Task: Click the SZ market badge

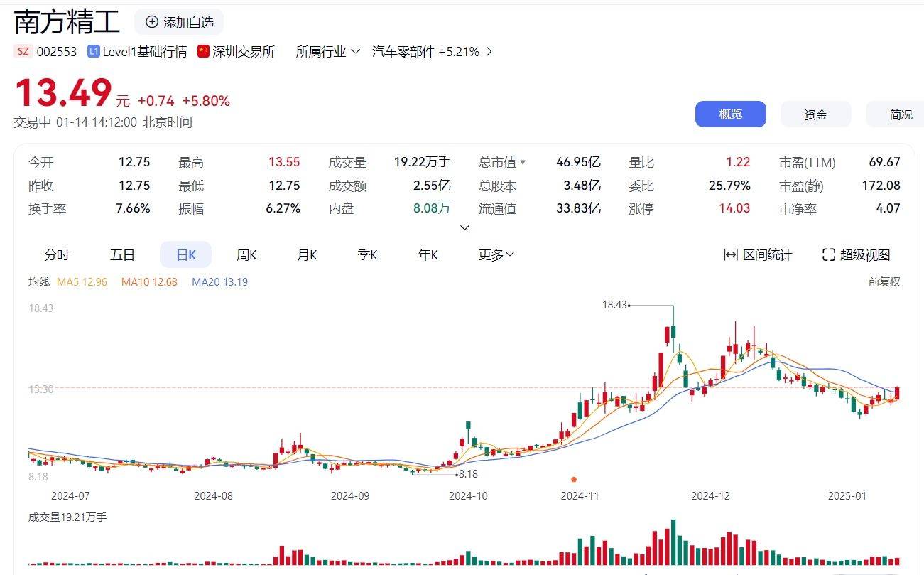Action: 23,51
